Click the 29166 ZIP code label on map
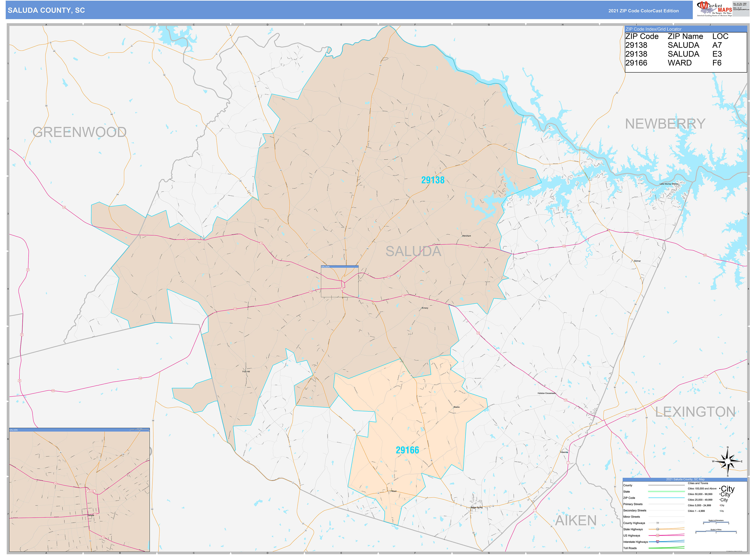Image resolution: width=756 pixels, height=555 pixels. click(407, 450)
